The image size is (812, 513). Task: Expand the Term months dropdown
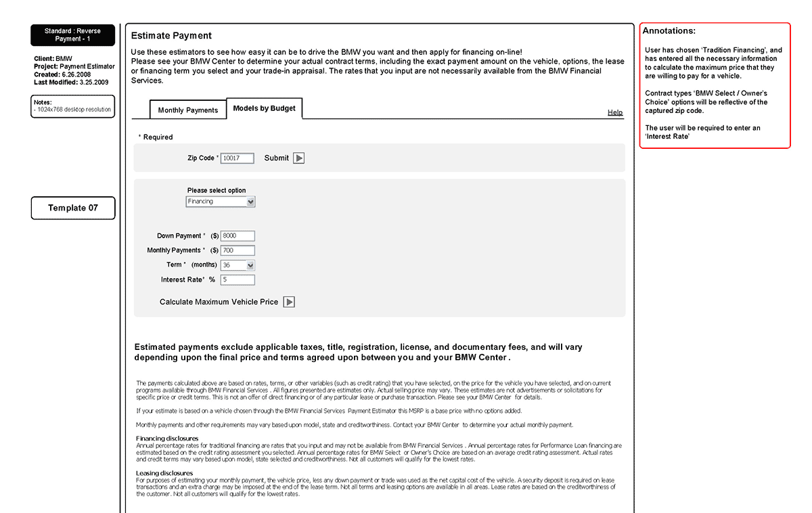[238, 265]
